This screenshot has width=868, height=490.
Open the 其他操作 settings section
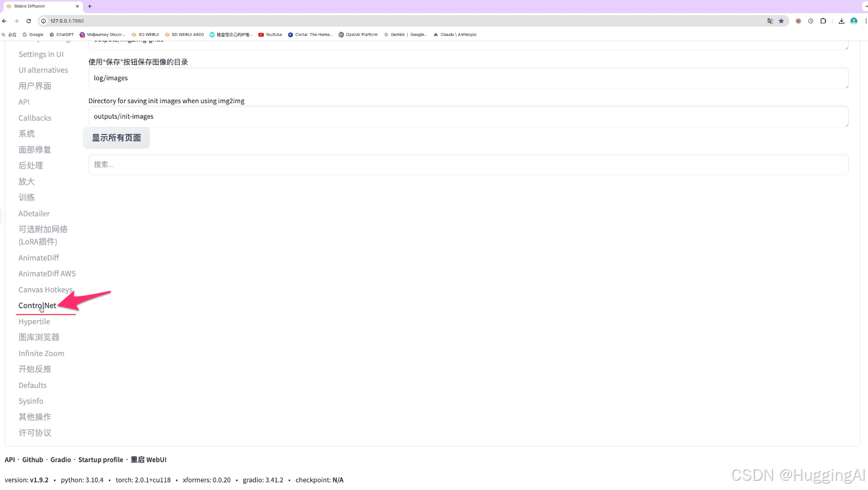pyautogui.click(x=35, y=417)
